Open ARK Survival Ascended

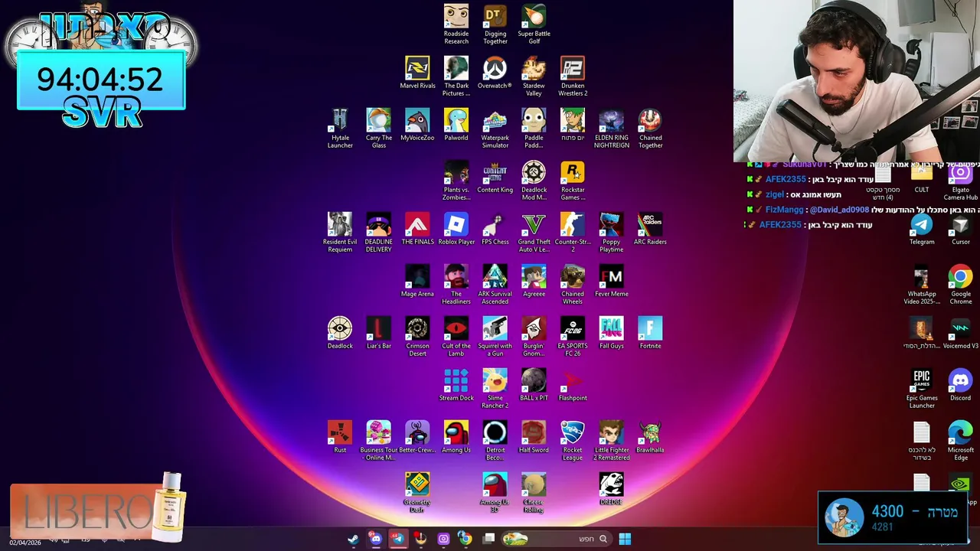[495, 284]
